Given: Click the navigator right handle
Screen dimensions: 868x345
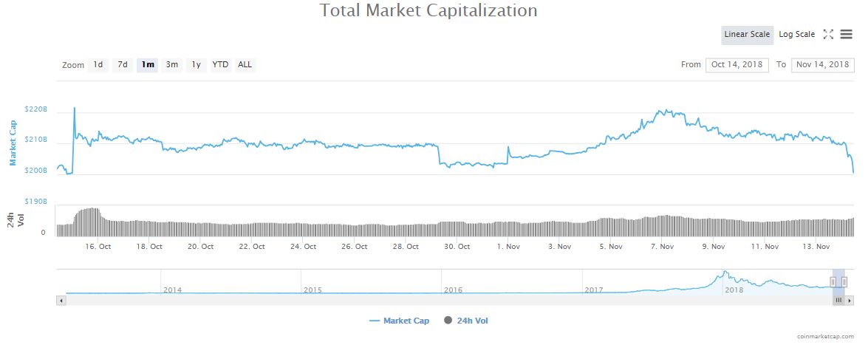Looking at the screenshot, I should pos(844,281).
